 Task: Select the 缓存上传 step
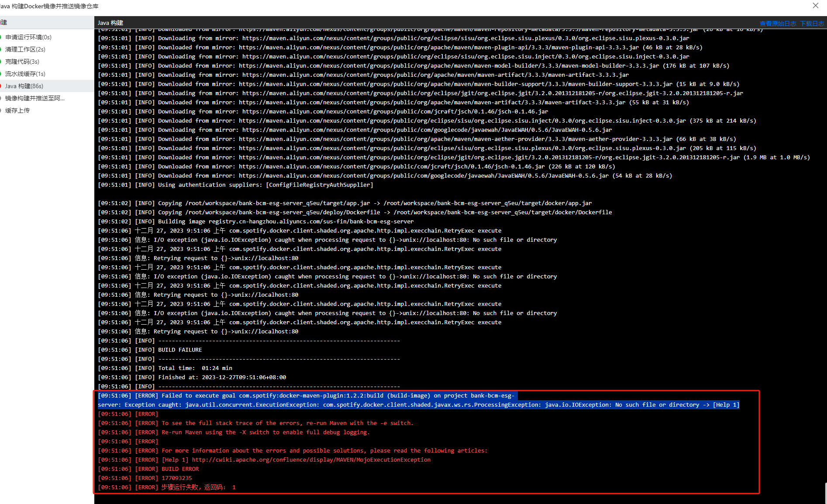[x=17, y=110]
